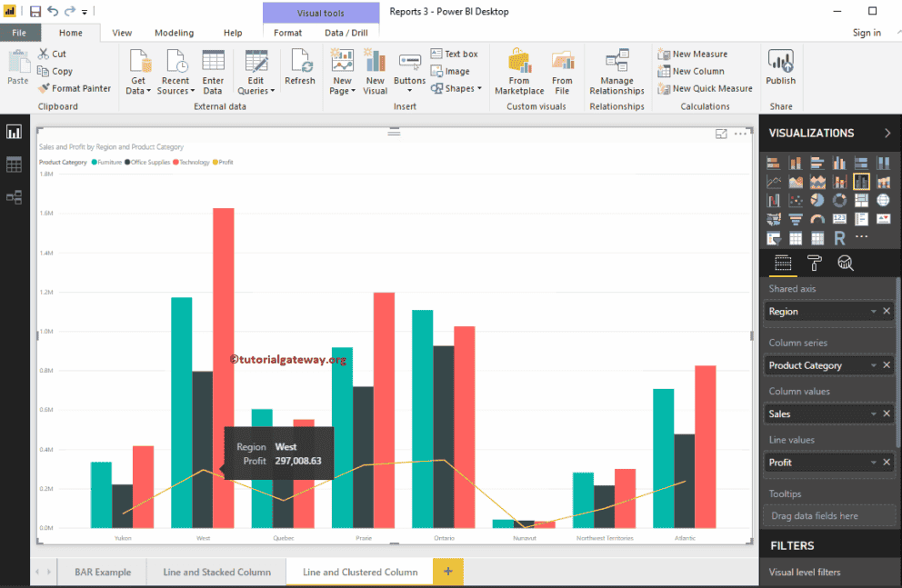Open Profit field dropdown arrow
902x588 pixels.
point(873,463)
